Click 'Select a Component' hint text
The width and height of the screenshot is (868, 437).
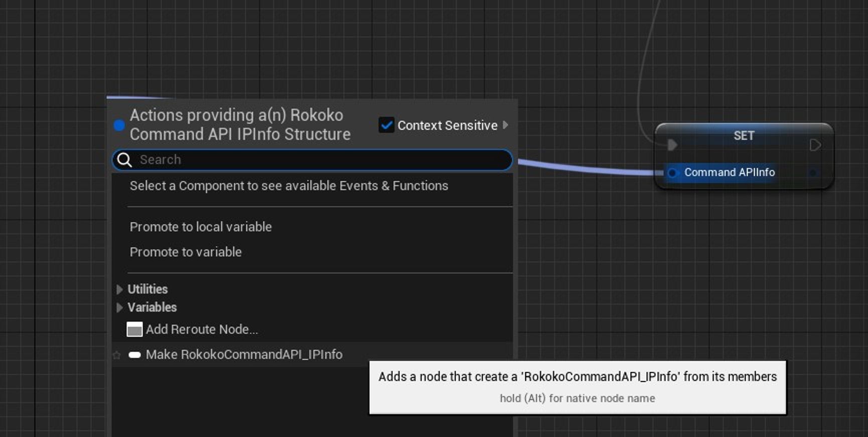289,186
